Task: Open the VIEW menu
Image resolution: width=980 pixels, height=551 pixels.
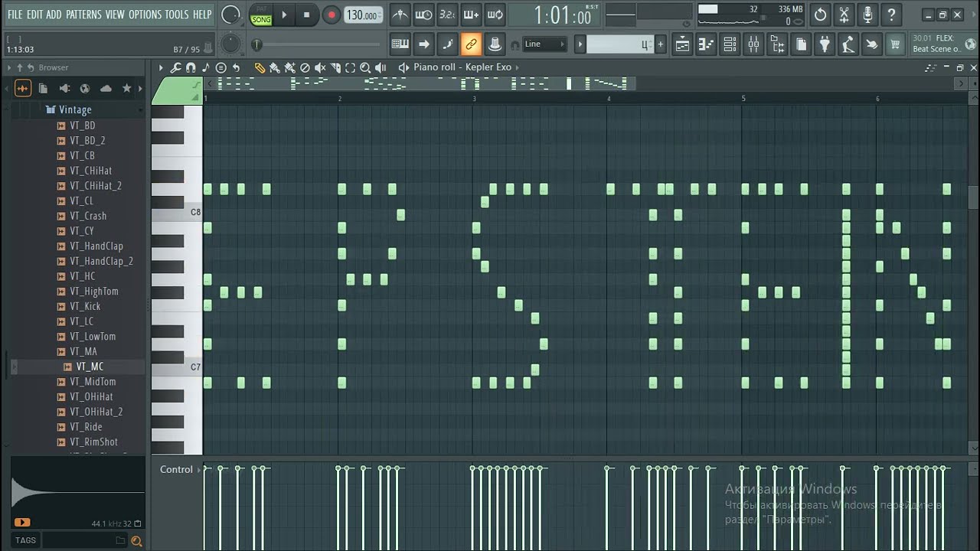Action: (115, 15)
